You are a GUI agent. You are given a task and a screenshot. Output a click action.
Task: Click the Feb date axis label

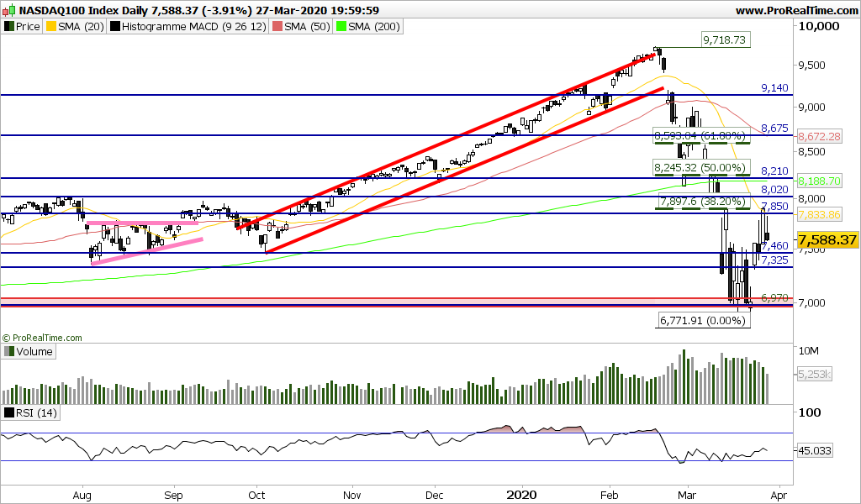(x=609, y=496)
